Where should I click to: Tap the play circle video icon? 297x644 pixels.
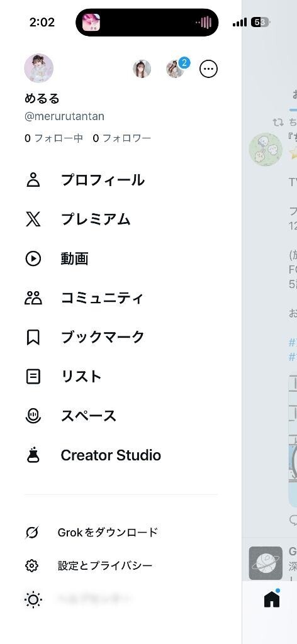pyautogui.click(x=33, y=258)
